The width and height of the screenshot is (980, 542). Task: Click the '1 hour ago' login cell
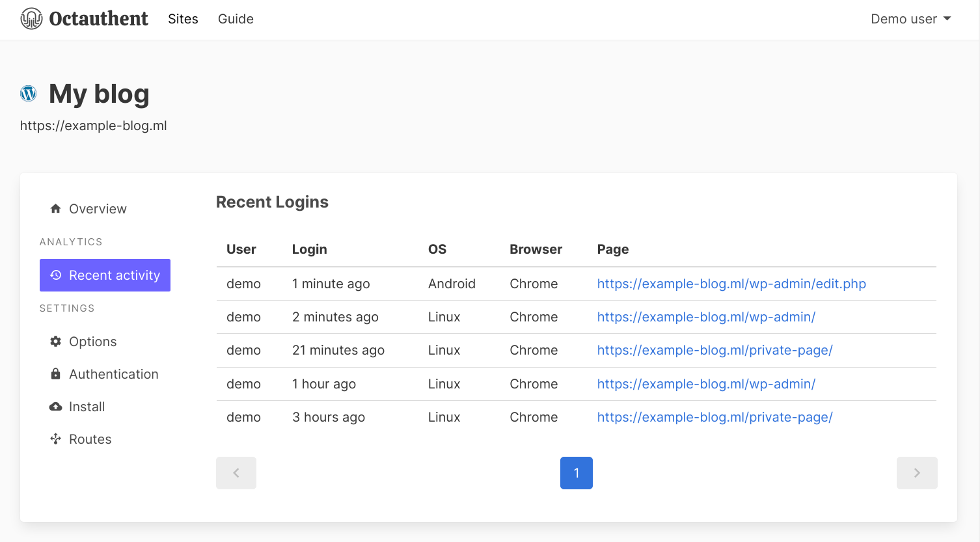(324, 384)
